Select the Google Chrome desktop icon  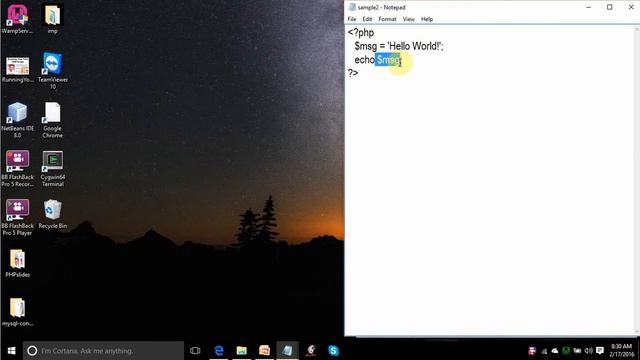coord(52,120)
